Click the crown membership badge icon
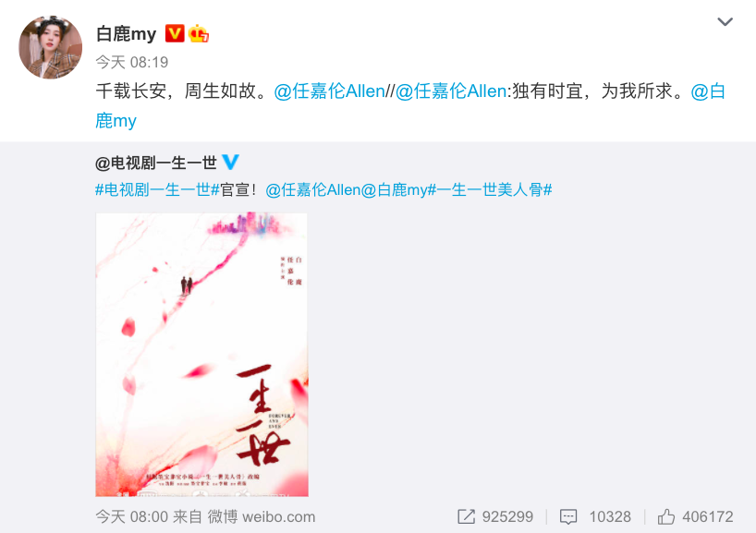The height and width of the screenshot is (533, 756). point(198,34)
